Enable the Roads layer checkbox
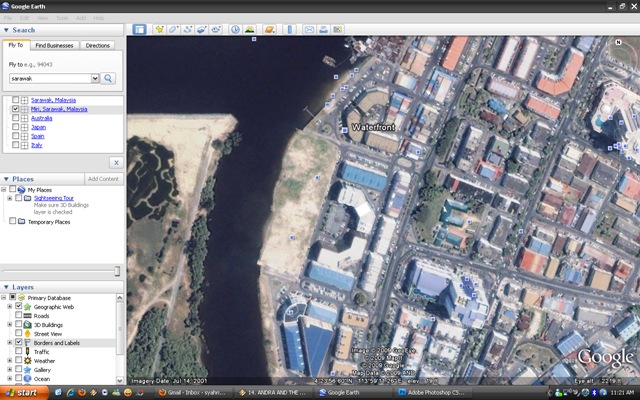This screenshot has width=640, height=400. 18,315
